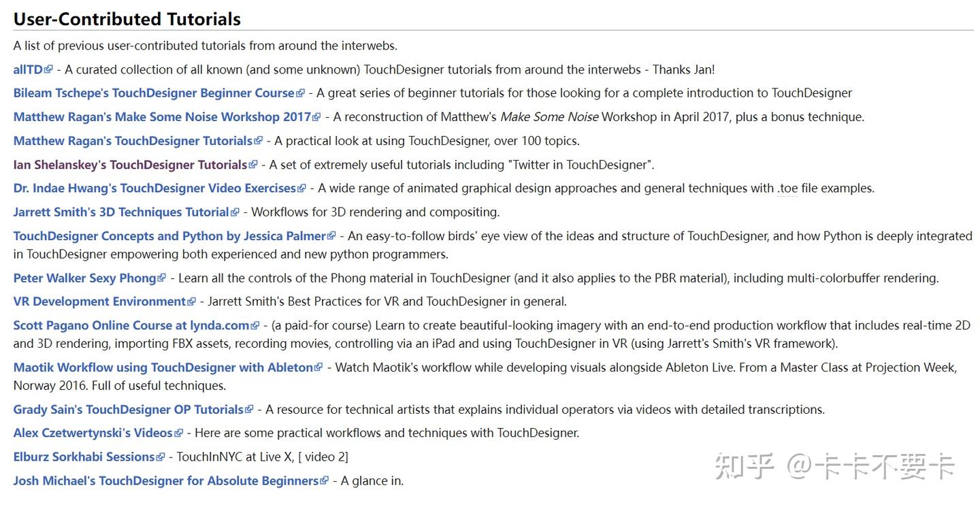Open Ian Shelanskey's TouchDesigner Tutorials

tap(130, 165)
